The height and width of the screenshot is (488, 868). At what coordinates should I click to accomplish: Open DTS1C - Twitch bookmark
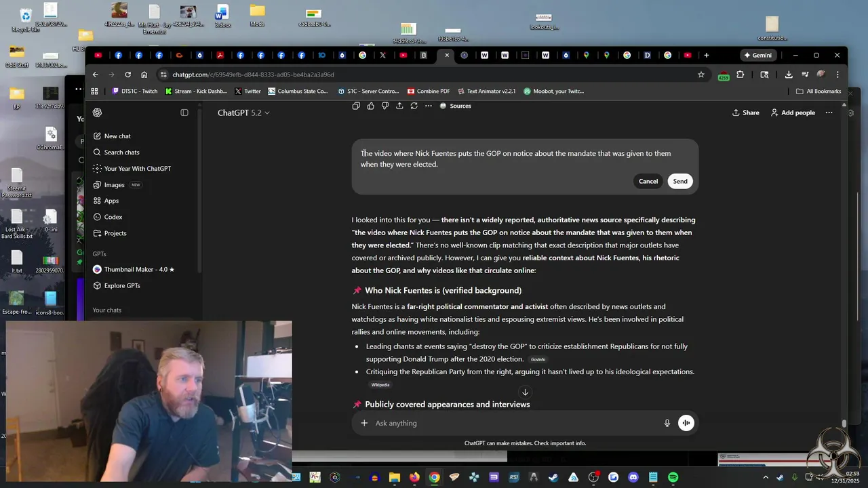click(x=134, y=91)
